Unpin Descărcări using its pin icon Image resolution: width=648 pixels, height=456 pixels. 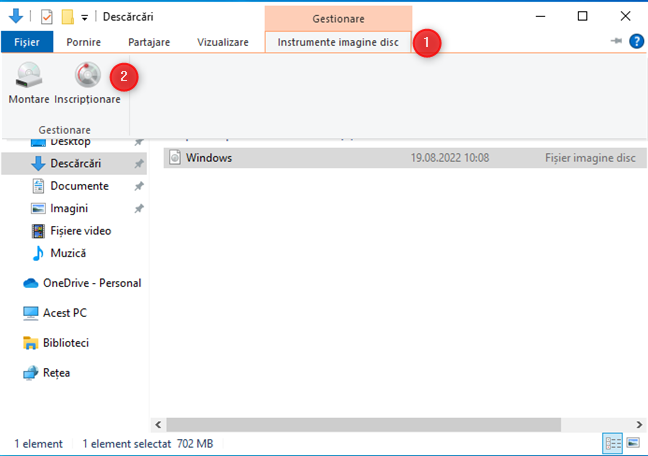139,164
